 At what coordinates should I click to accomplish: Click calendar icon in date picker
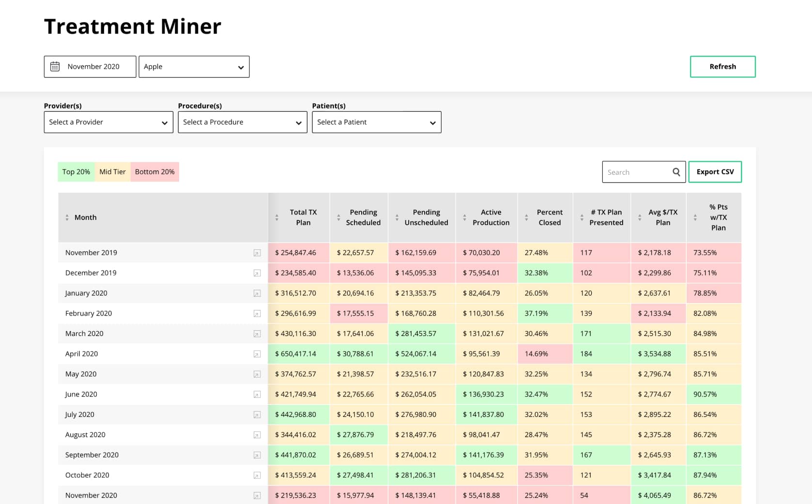coord(55,67)
